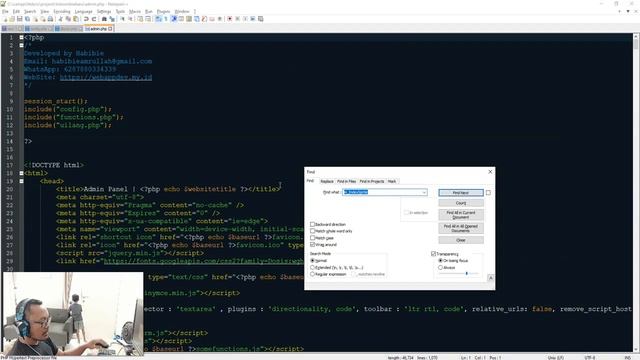The height and width of the screenshot is (360, 640).
Task: Click the editor vertical scrollbar
Action: pyautogui.click(x=636, y=192)
